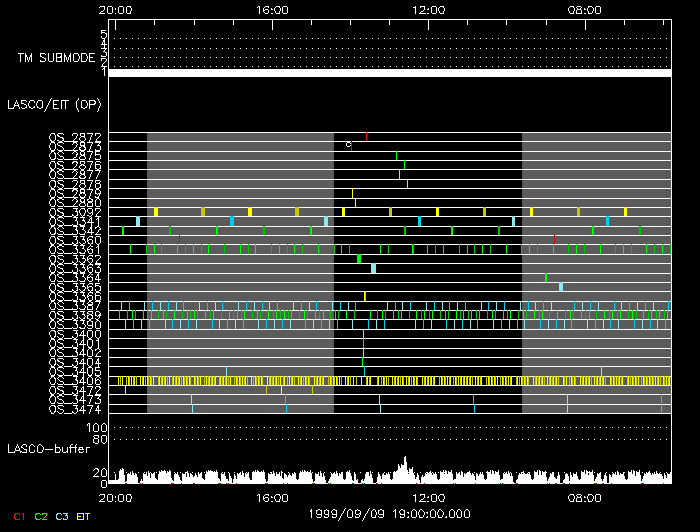The width and height of the screenshot is (700, 532).
Task: Select the small white 'c' marker on OS_2873
Action: (348, 145)
